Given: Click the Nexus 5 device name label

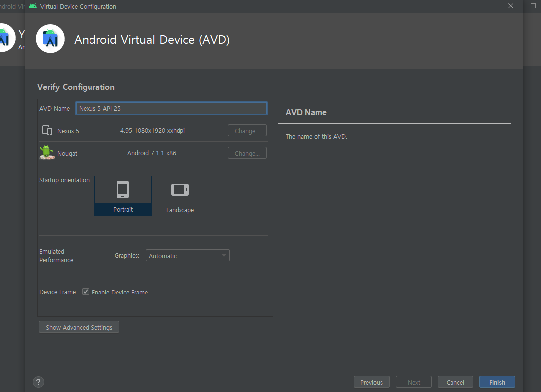Looking at the screenshot, I should tap(68, 131).
